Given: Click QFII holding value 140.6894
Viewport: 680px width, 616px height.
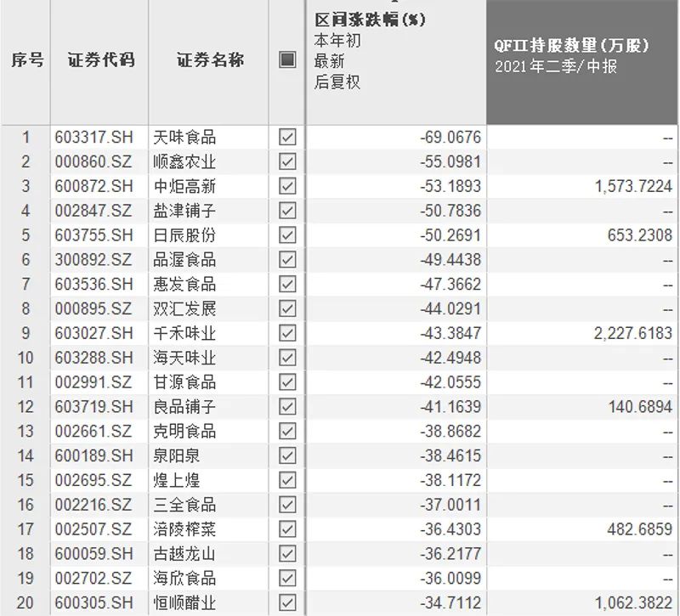Looking at the screenshot, I should tap(640, 407).
